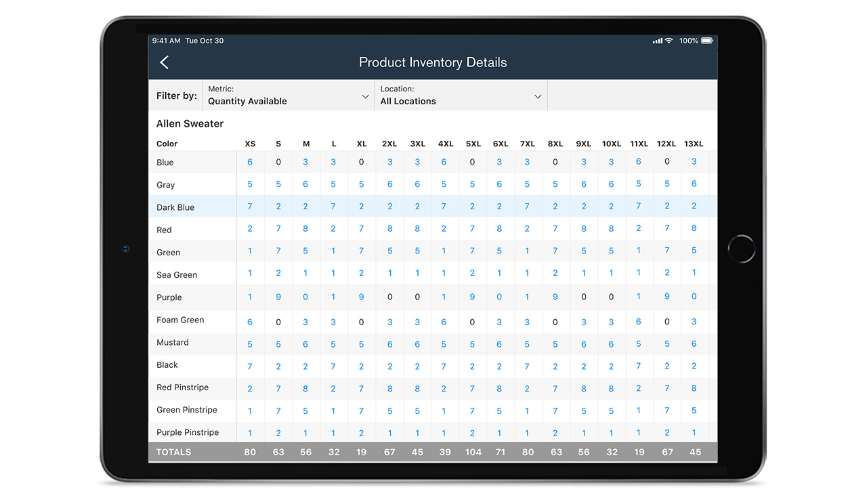Tap the XL column header
Screen dimensions: 867x504
pos(362,144)
